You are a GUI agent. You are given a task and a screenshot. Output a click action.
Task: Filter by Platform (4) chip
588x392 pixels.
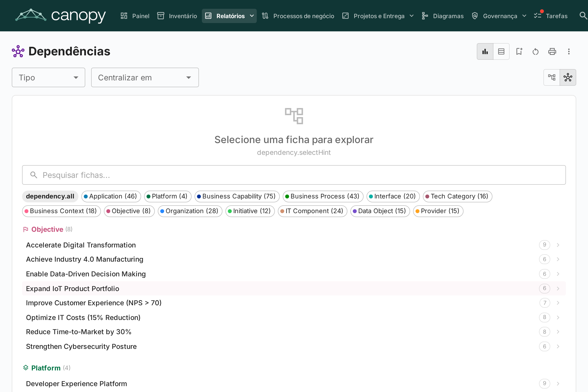[168, 196]
